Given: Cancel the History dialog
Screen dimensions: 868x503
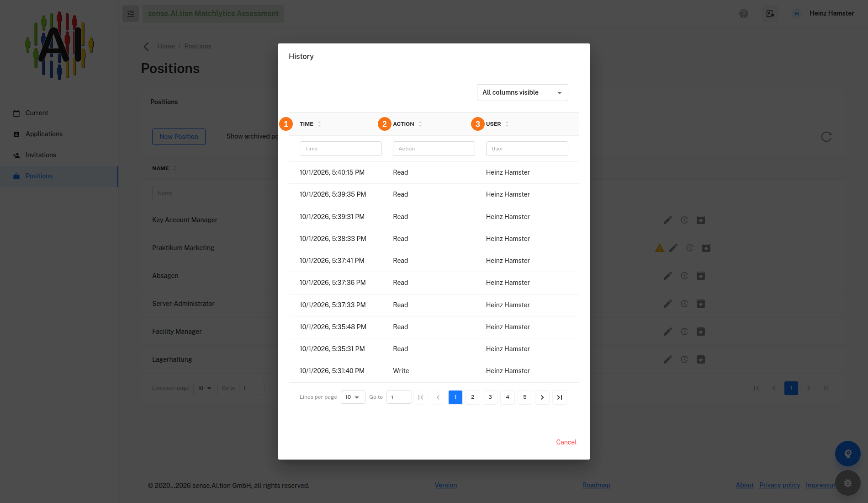Looking at the screenshot, I should (566, 442).
